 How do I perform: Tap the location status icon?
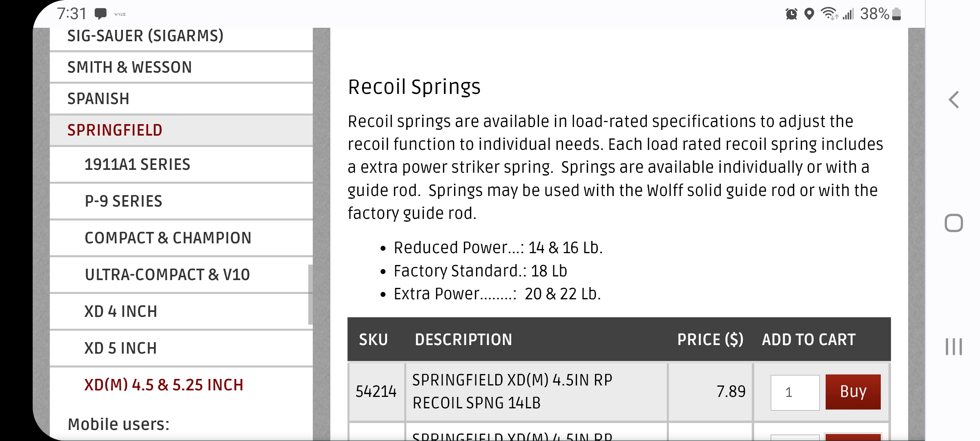point(809,14)
